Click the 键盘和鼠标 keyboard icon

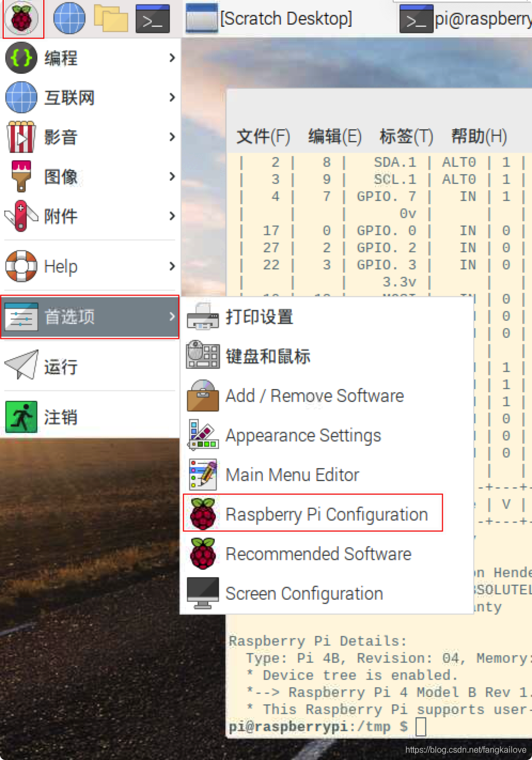click(x=203, y=355)
